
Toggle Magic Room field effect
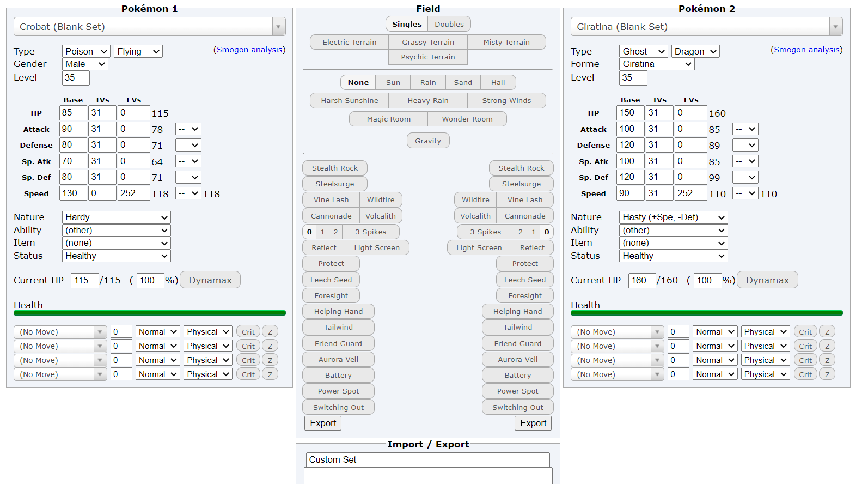(x=388, y=119)
